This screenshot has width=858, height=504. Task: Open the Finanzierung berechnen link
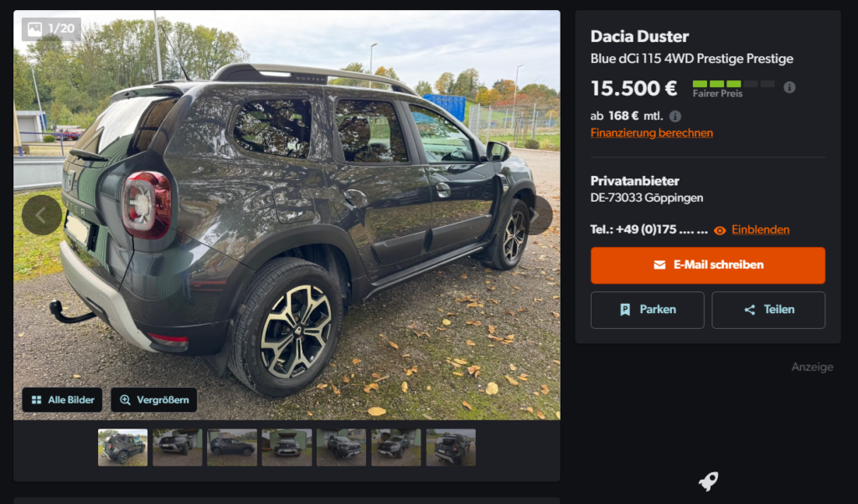651,133
